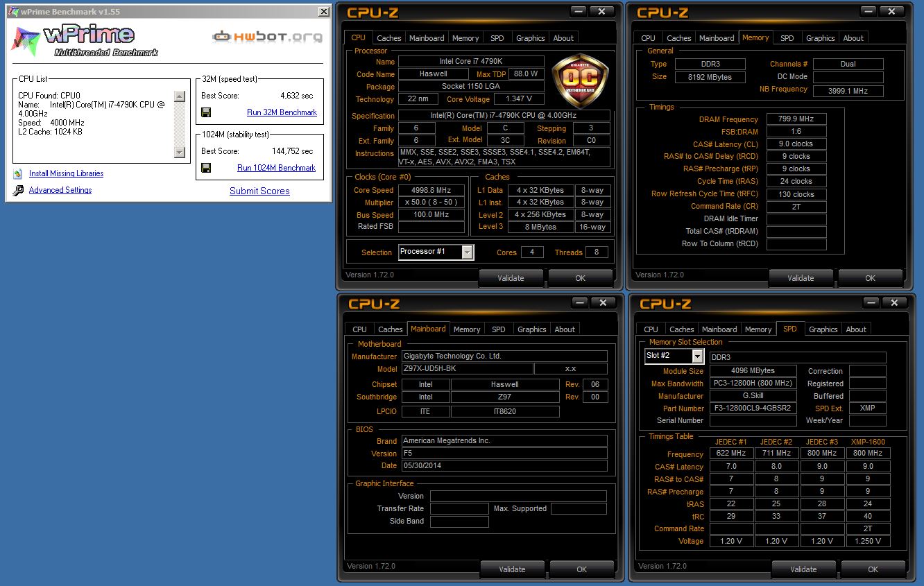Click the DRAM Frequency value 799.9 MHz
Viewport: 924px width, 586px height.
click(x=796, y=119)
